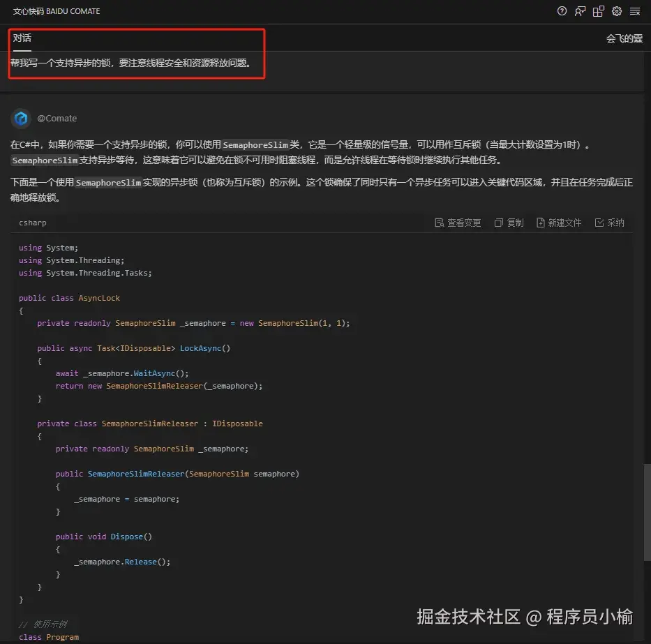Click the @Comate avatar icon
This screenshot has width=651, height=644.
tap(22, 117)
